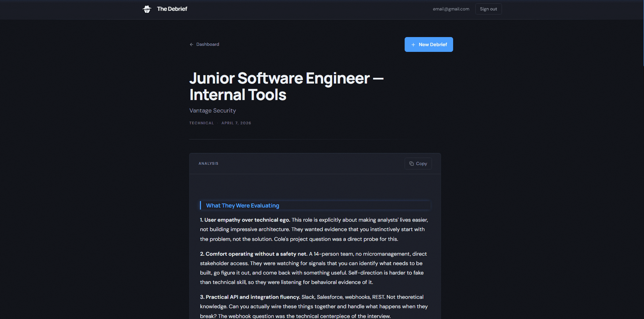The height and width of the screenshot is (319, 644).
Task: Click the email@gmail.com account label
Action: pyautogui.click(x=451, y=9)
